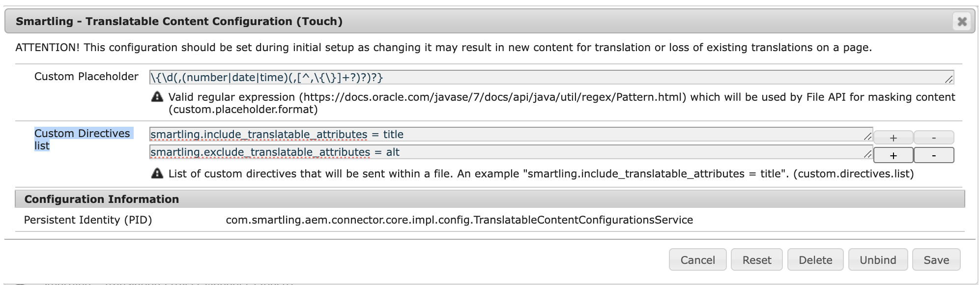Remove the exclude_translatable_attributes directive row
This screenshot has height=285, width=980.
click(x=934, y=155)
